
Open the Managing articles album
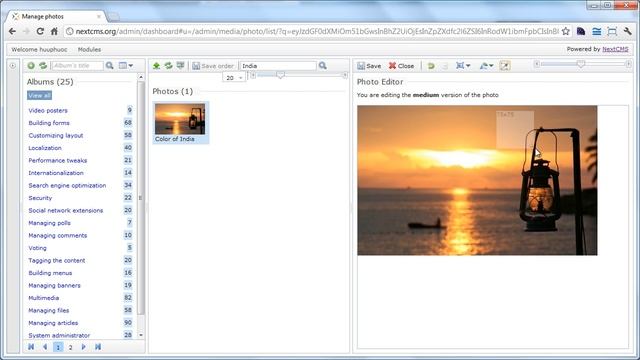point(53,323)
